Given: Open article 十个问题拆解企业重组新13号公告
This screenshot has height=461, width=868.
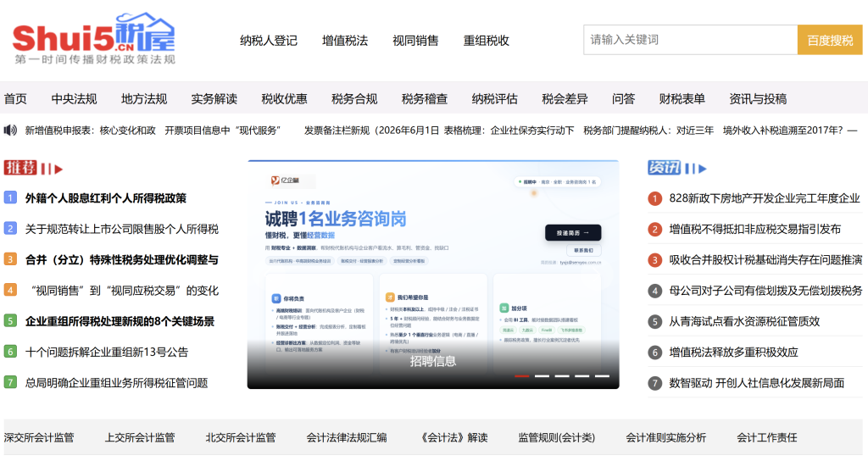Looking at the screenshot, I should click(x=107, y=352).
